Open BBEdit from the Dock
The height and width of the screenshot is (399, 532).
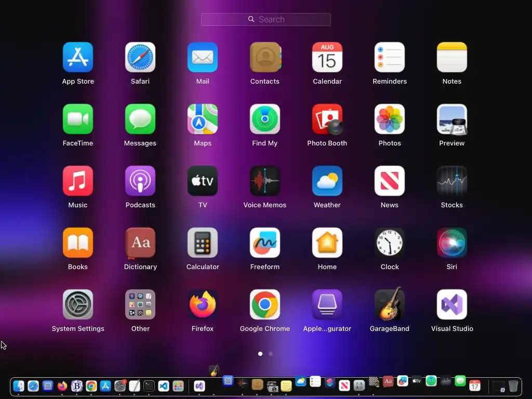[x=77, y=386]
